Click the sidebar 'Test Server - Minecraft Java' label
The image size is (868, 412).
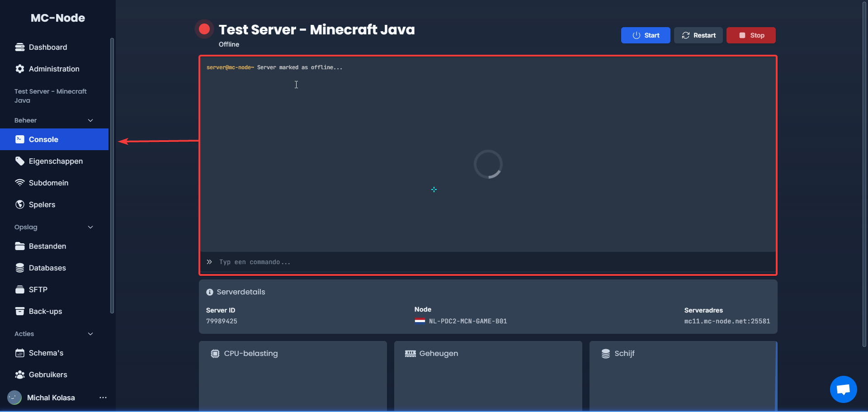51,96
